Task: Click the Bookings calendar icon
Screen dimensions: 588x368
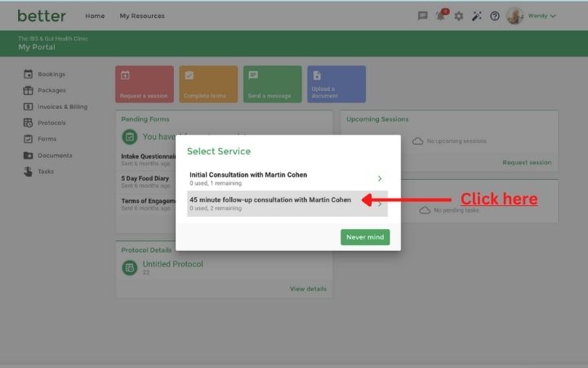Action: pos(28,74)
